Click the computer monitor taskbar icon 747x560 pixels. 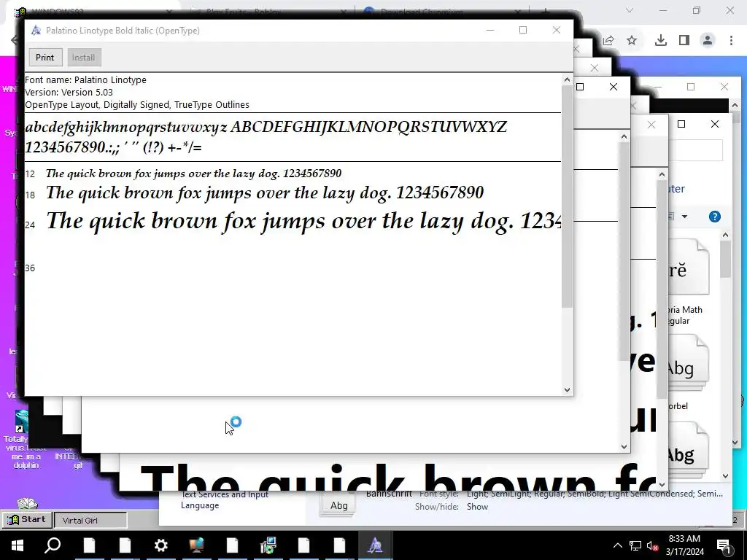[x=196, y=545]
